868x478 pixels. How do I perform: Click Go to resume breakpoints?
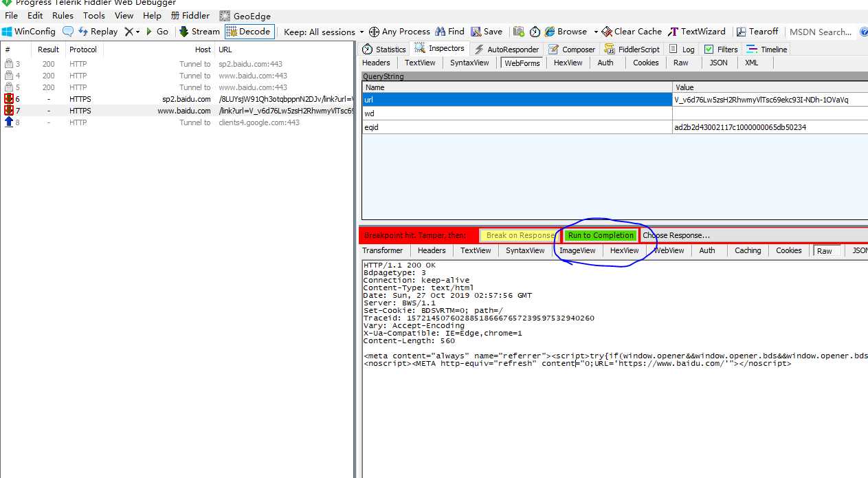pos(157,32)
